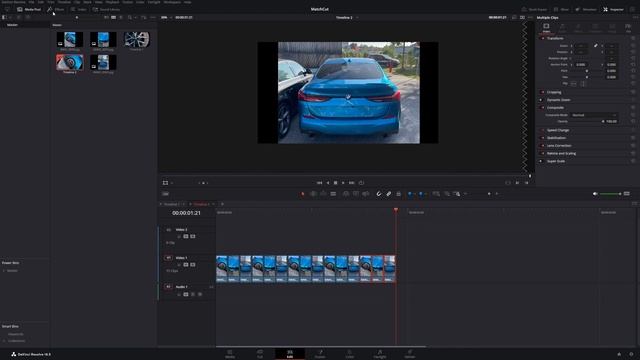The width and height of the screenshot is (640, 360).
Task: Switch to the Color page
Action: tap(350, 354)
